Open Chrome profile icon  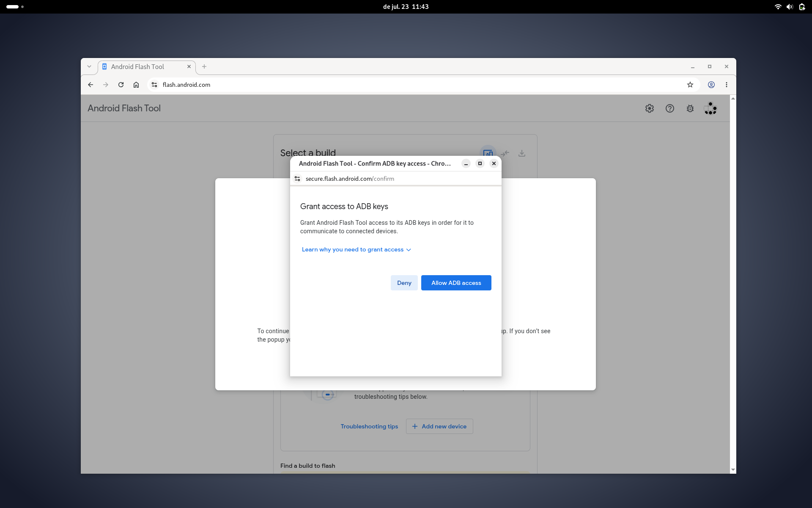[x=711, y=85]
